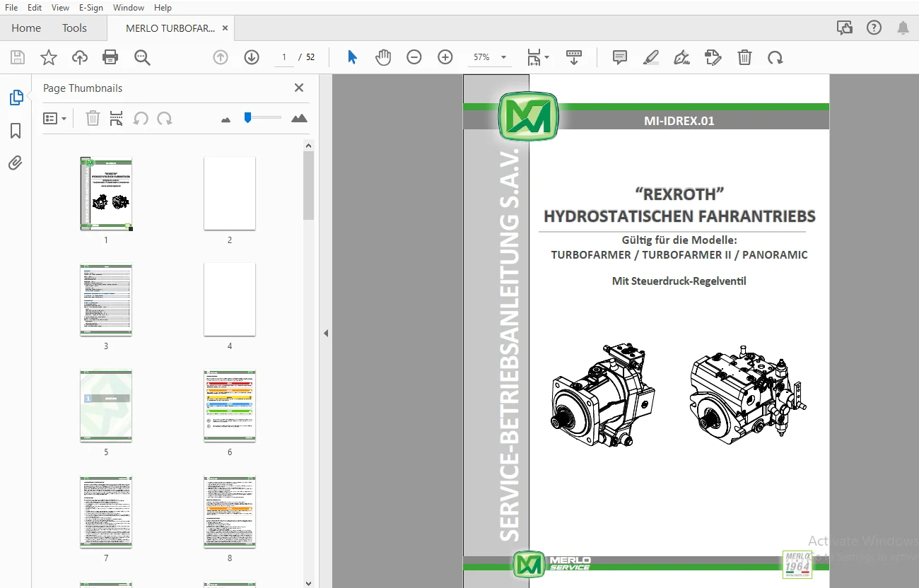Open Page Thumbnails sidebar icon

pos(16,98)
